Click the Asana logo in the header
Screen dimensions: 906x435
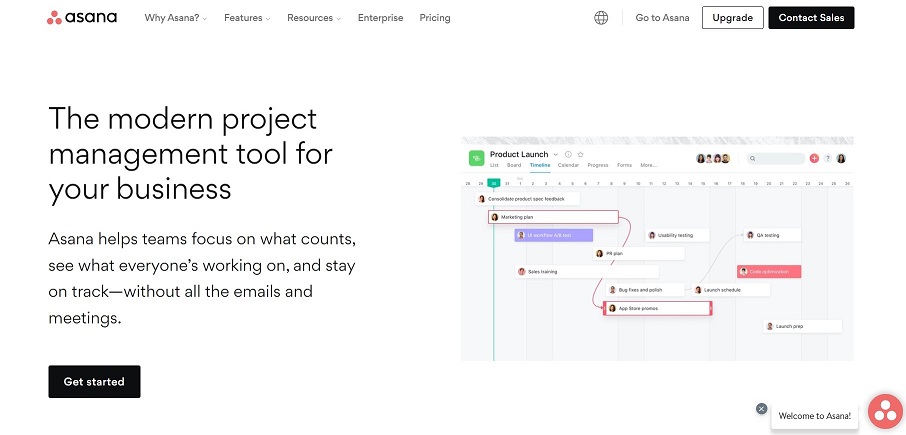[x=81, y=18]
